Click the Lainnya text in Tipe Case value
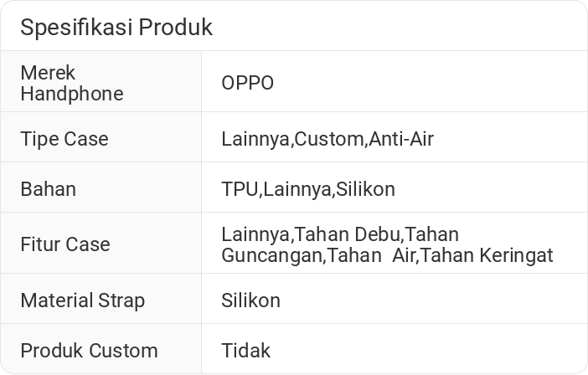Viewport: 588px width, 375px height. tap(255, 139)
